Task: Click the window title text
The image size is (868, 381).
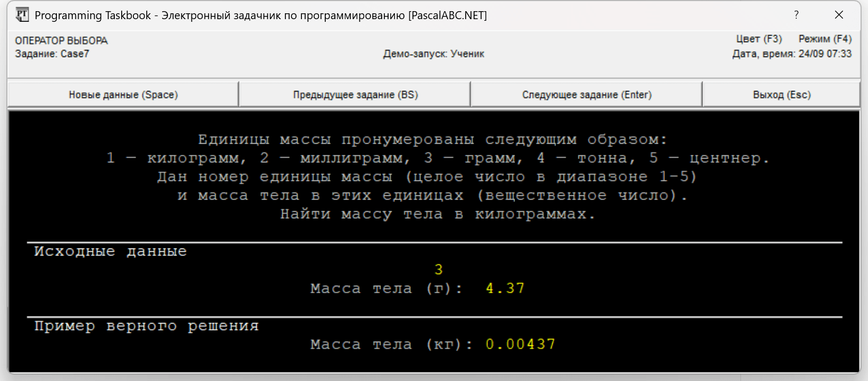Action: [260, 15]
